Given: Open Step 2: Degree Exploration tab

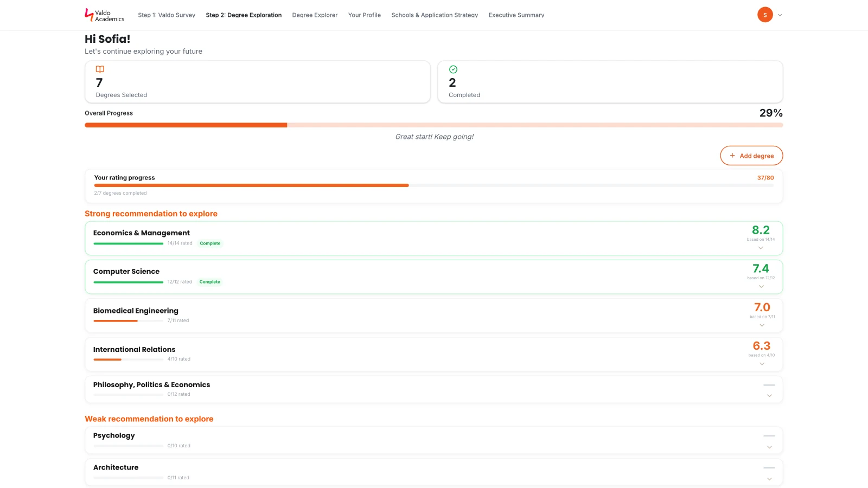Looking at the screenshot, I should tap(244, 15).
